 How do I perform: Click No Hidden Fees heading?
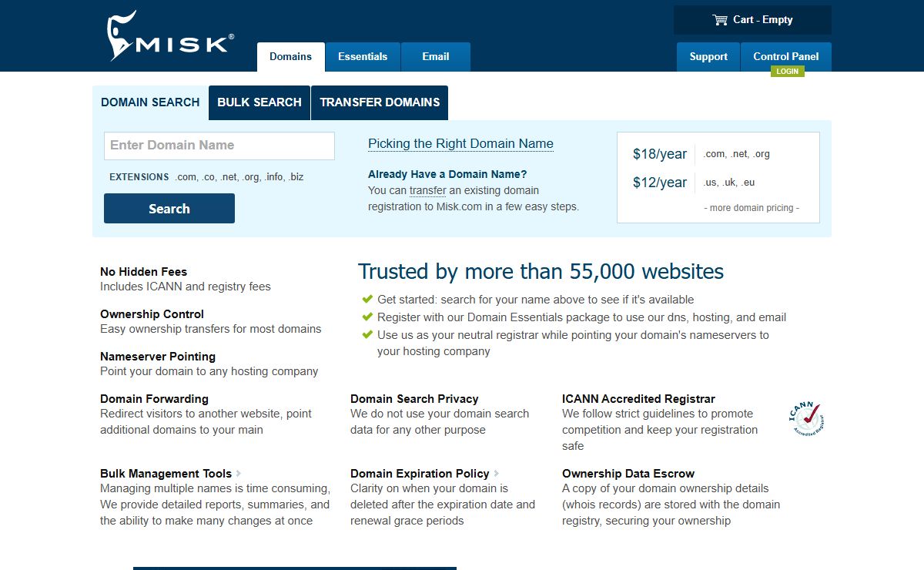pos(143,272)
